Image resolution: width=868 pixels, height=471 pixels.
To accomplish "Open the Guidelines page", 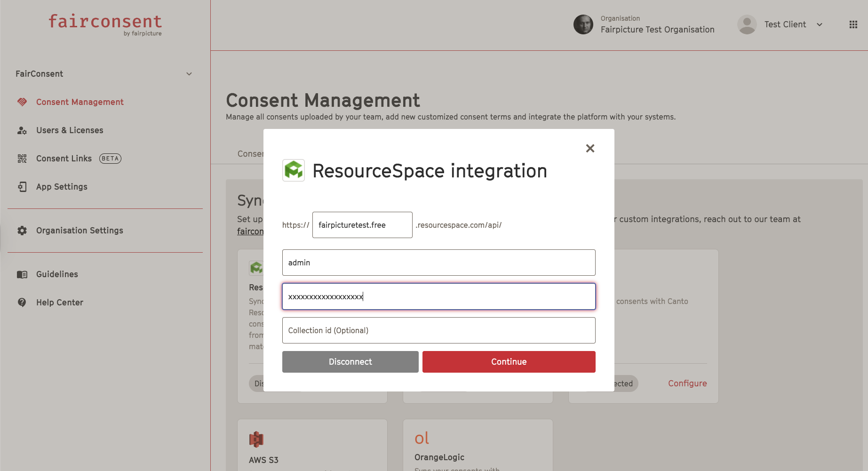I will click(57, 274).
